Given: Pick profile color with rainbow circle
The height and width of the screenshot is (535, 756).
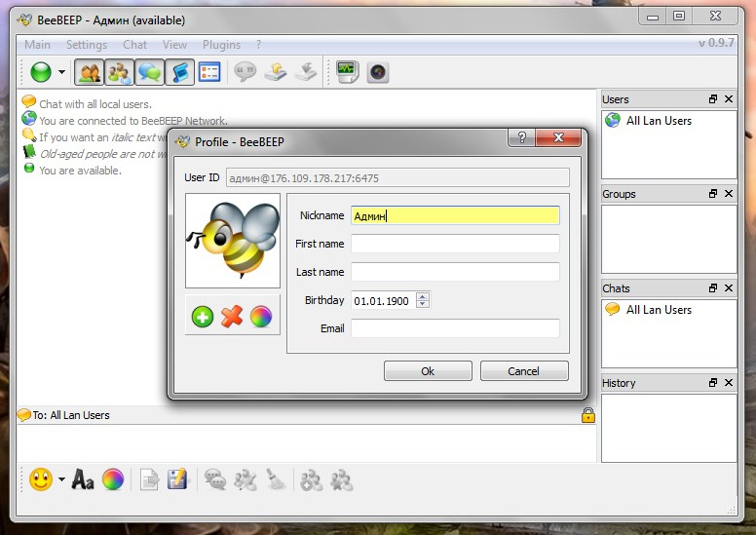Looking at the screenshot, I should coord(261,317).
